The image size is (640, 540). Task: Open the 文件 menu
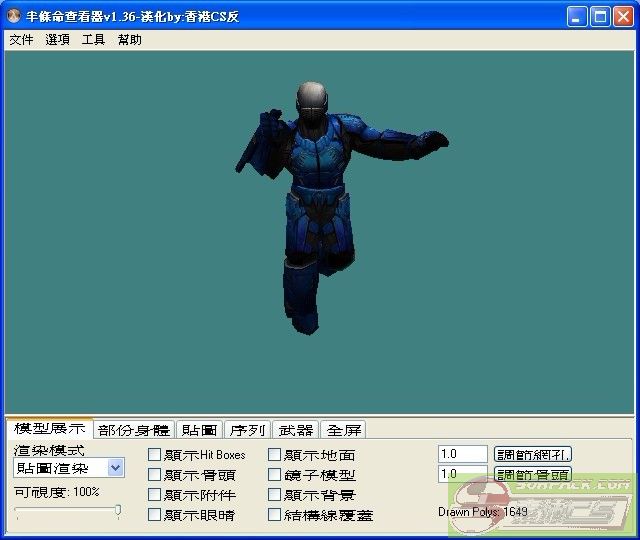(21, 40)
